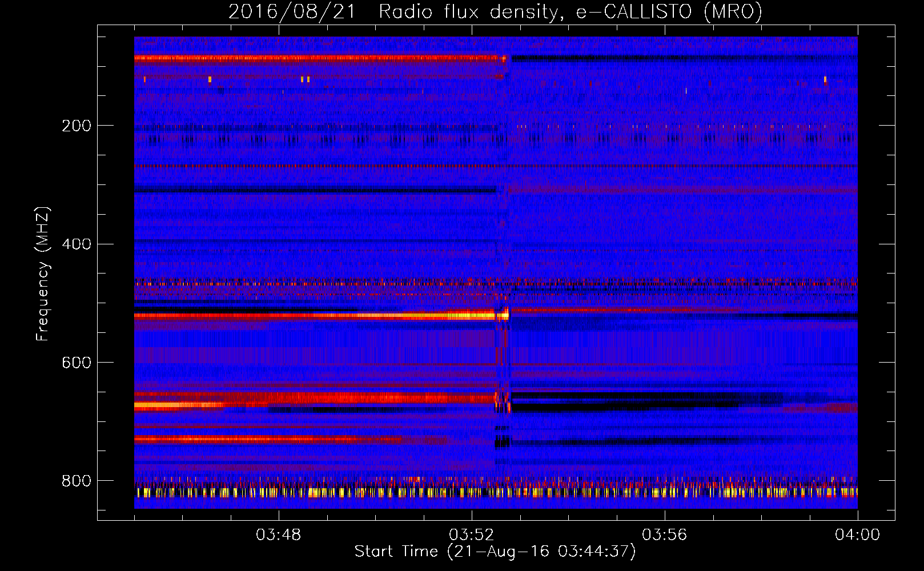The image size is (924, 571).
Task: Click the y-axis label "Frequency (MHZ)"
Action: click(43, 274)
